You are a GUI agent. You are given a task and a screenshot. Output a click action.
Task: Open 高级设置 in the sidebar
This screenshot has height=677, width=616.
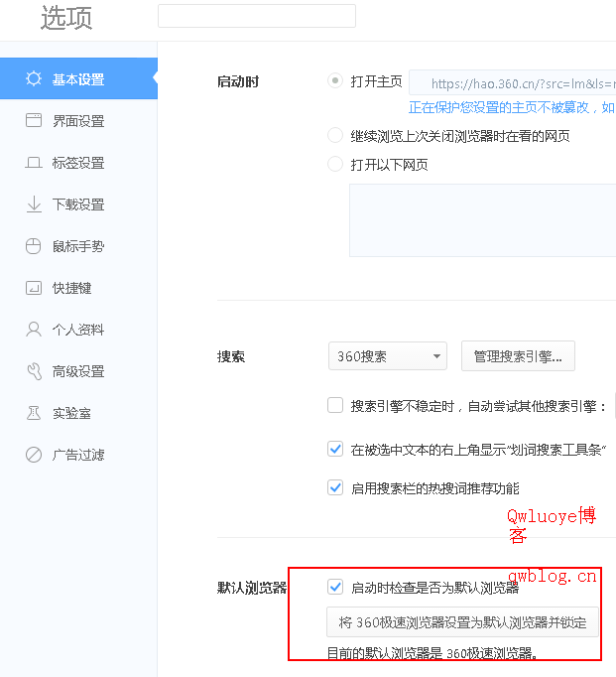point(77,371)
